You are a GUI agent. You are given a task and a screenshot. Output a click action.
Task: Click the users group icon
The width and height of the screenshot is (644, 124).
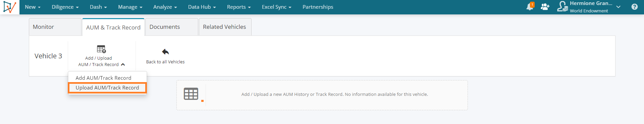(545, 7)
